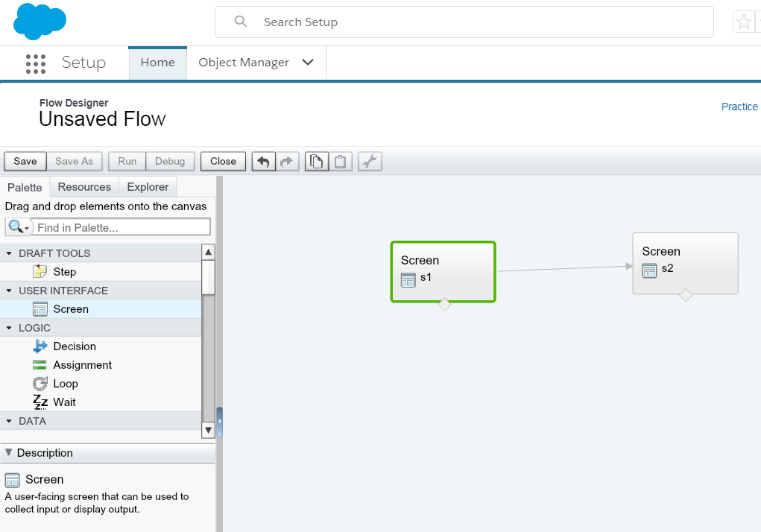This screenshot has height=532, width=761.
Task: Click the connector diamond below s1 node
Action: point(444,305)
